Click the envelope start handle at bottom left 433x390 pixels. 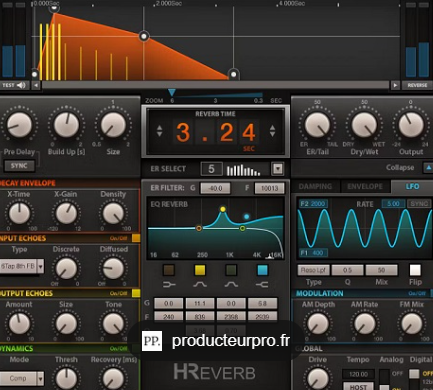point(35,74)
